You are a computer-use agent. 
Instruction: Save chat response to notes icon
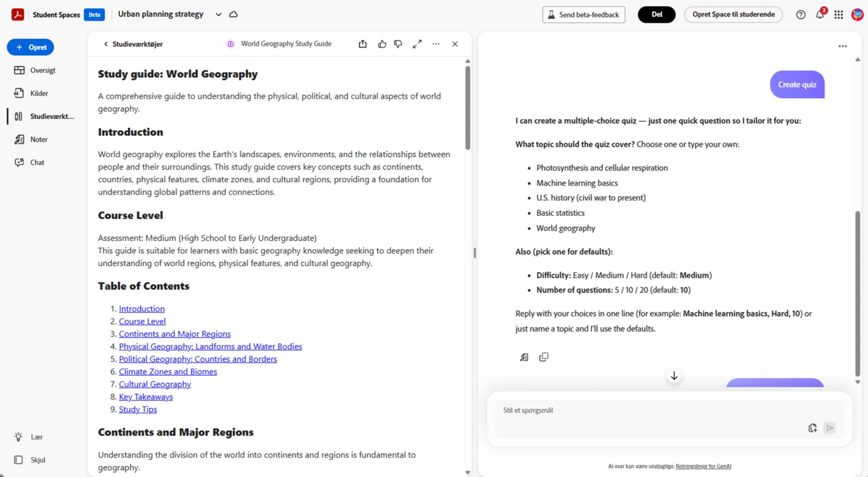coord(524,357)
